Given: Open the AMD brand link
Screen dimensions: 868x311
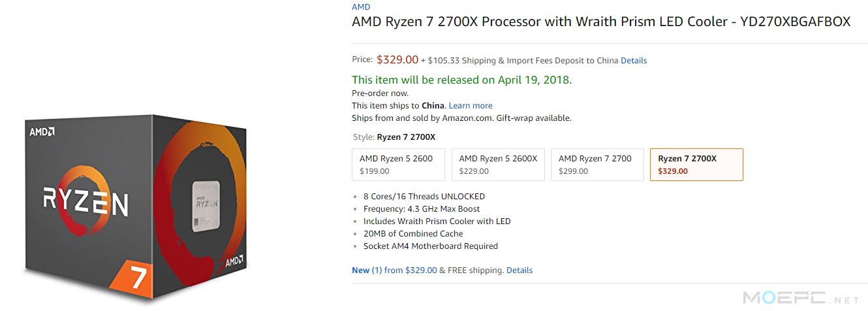Looking at the screenshot, I should [x=361, y=7].
